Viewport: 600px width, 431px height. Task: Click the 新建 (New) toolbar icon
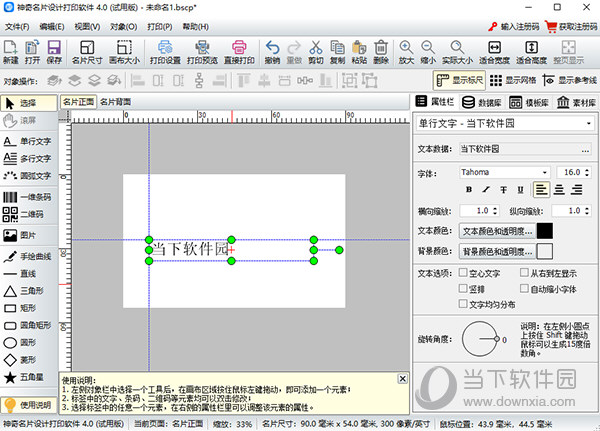pyautogui.click(x=11, y=52)
